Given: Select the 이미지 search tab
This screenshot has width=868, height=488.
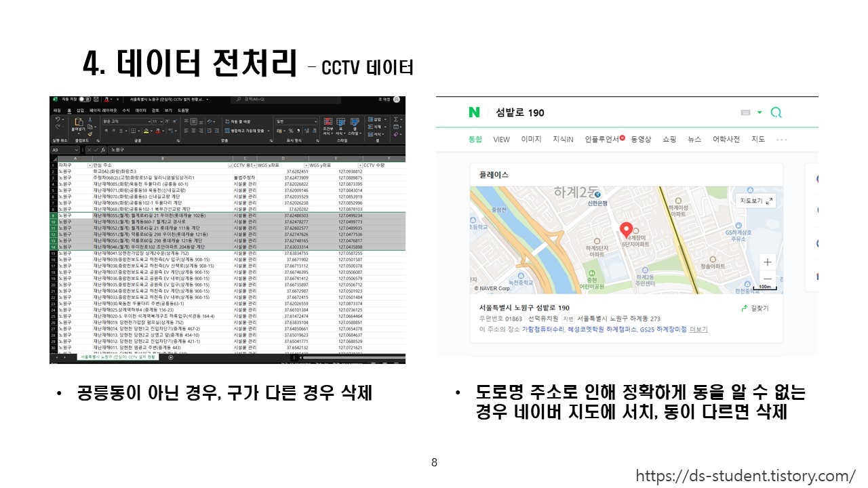Looking at the screenshot, I should click(531, 139).
